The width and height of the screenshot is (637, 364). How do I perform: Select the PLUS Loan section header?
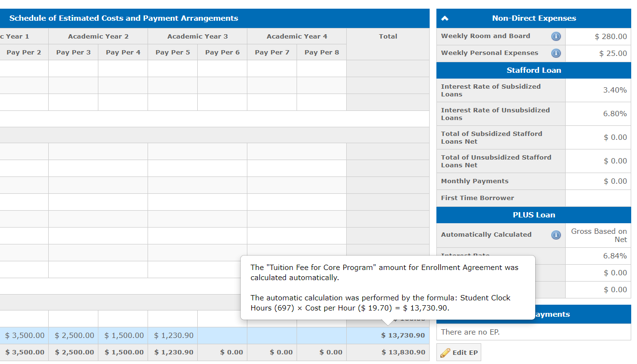pos(534,215)
